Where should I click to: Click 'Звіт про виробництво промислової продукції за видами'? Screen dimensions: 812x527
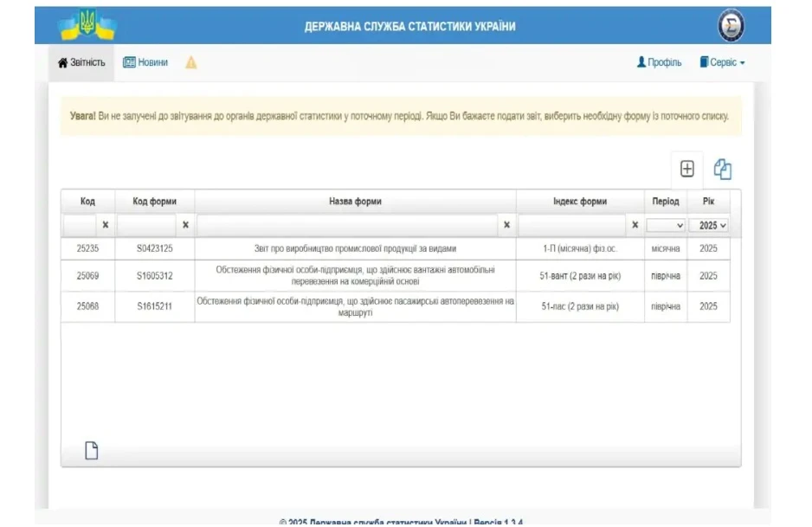pyautogui.click(x=355, y=248)
